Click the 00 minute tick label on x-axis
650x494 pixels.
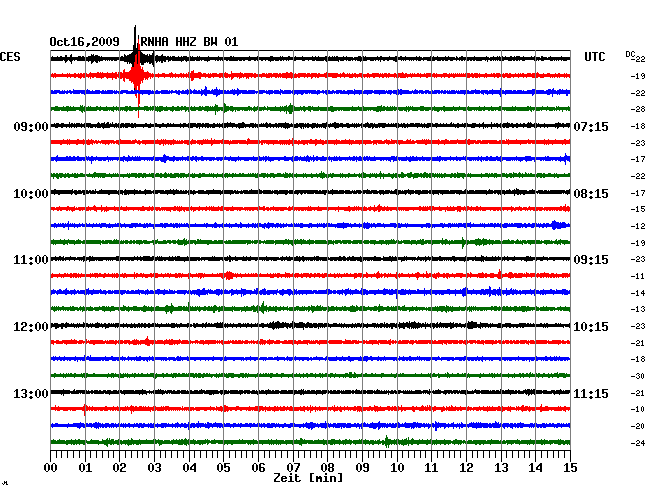[x=51, y=467]
